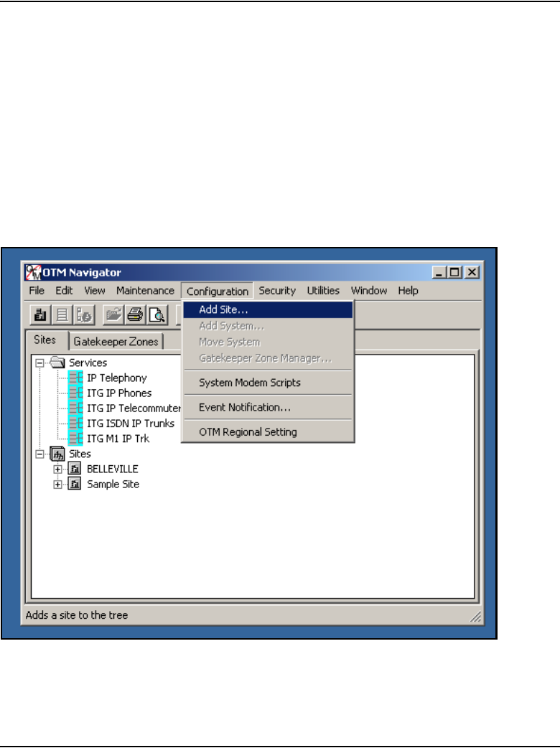This screenshot has width=560, height=748.
Task: Click the ITG M1 IP Trk icon
Action: click(x=75, y=439)
